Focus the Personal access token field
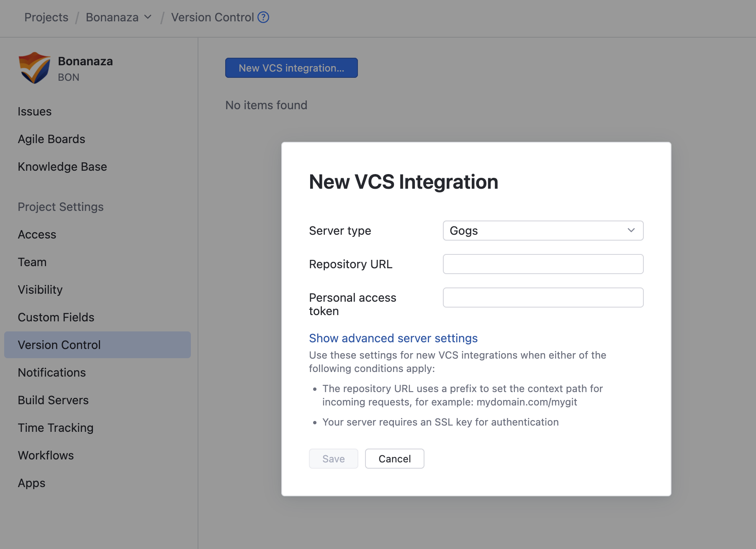 (x=543, y=298)
